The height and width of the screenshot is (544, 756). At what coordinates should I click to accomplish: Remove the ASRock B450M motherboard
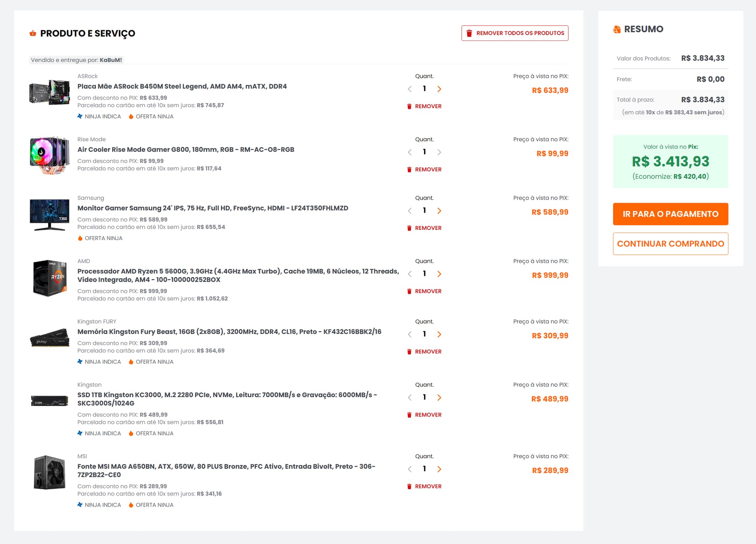coord(424,106)
